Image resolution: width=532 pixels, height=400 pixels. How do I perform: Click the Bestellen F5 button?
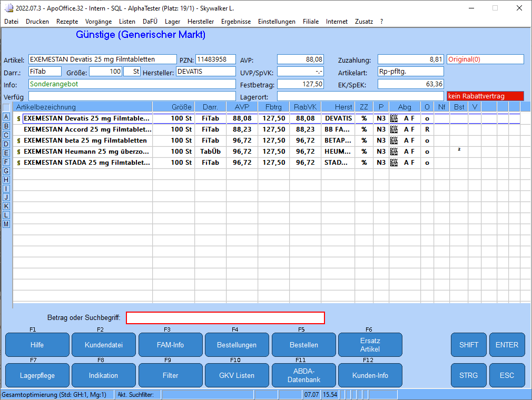point(303,345)
